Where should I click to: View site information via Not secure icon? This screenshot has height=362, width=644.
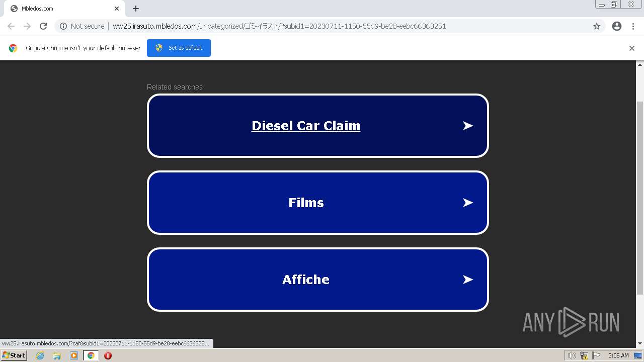(82, 26)
